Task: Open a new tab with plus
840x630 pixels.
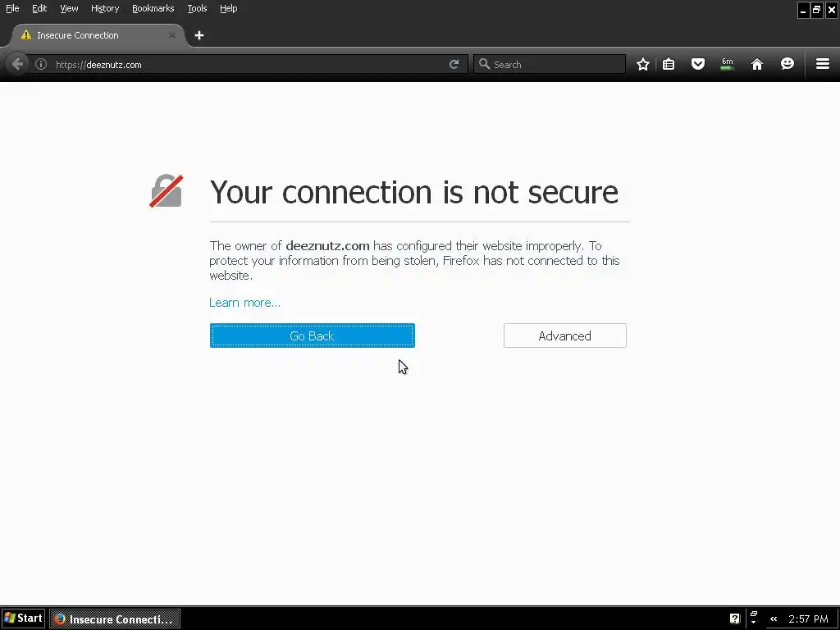Action: click(x=199, y=35)
